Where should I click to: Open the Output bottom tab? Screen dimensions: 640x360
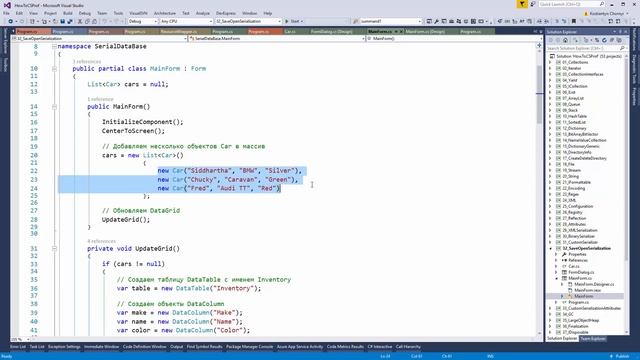tap(177, 347)
